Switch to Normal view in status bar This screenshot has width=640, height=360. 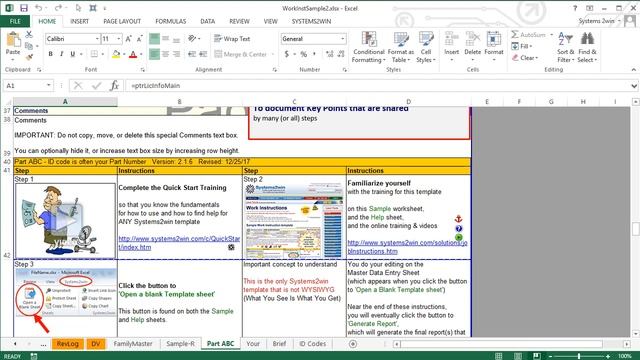[499, 356]
